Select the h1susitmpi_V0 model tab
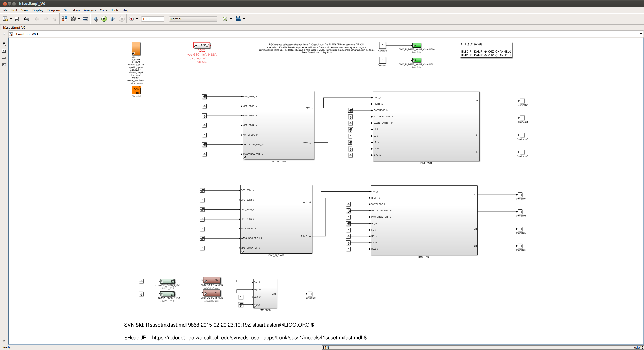644x350 pixels. (x=14, y=27)
